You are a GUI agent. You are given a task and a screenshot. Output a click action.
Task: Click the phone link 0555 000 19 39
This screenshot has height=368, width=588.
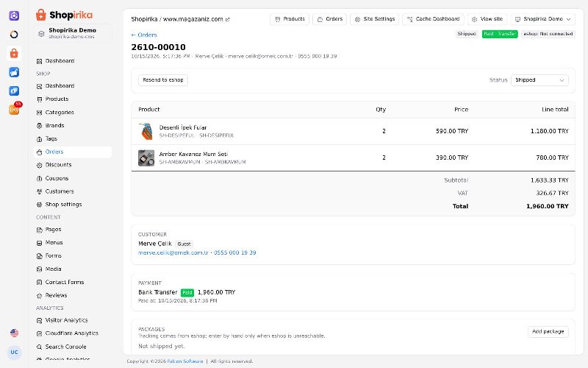pos(234,252)
